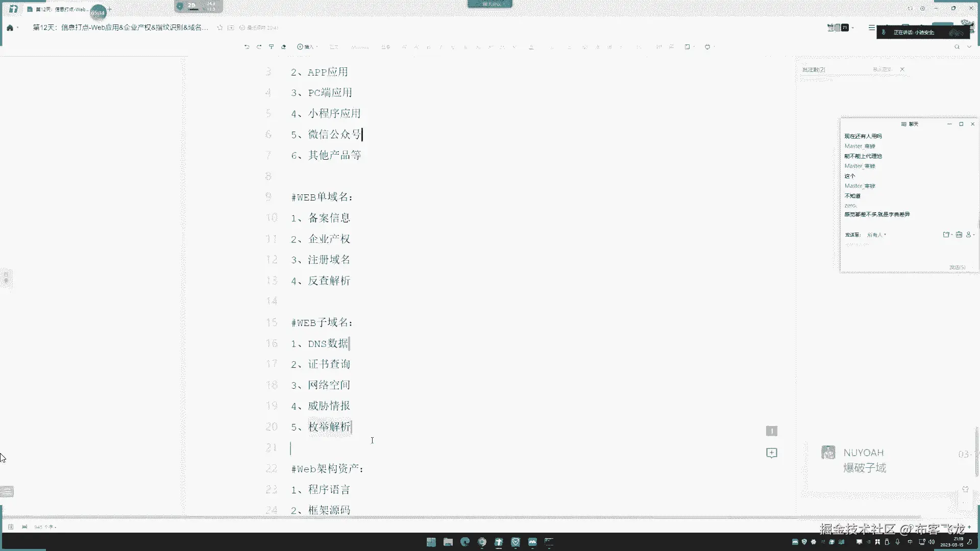
Task: Star this document as favorite
Action: pyautogui.click(x=220, y=28)
